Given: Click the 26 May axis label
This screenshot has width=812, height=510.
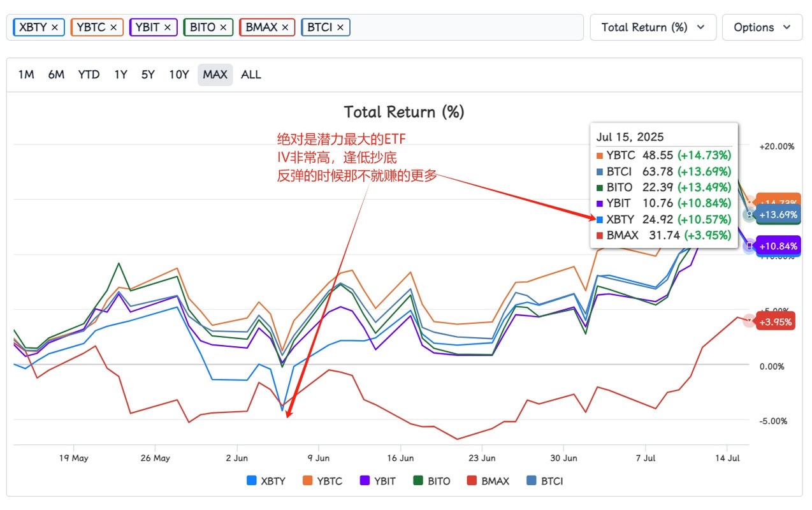Looking at the screenshot, I should [x=155, y=458].
